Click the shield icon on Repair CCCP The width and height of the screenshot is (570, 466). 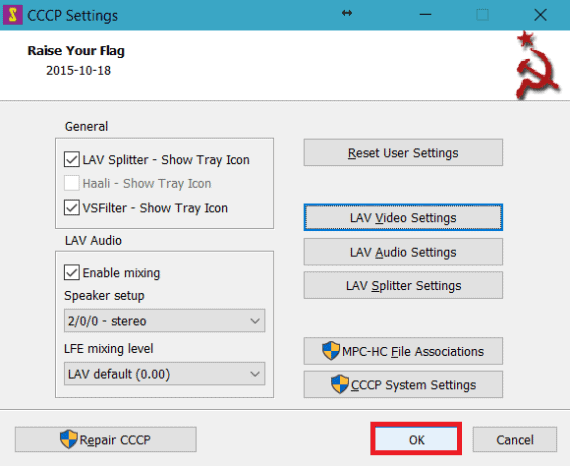69,439
